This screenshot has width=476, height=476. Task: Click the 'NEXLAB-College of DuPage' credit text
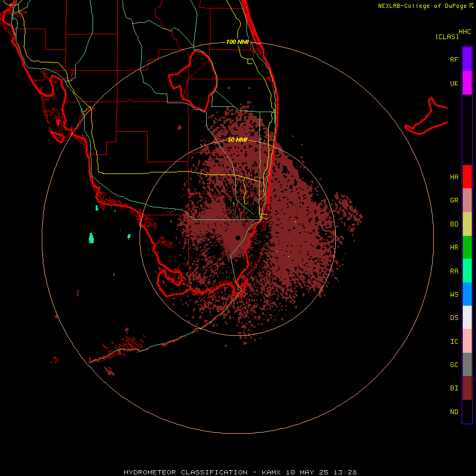(x=422, y=6)
